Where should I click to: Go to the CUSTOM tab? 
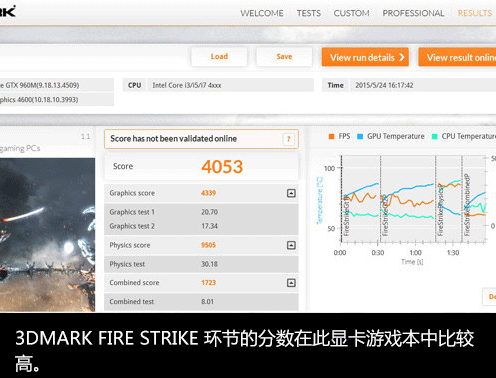point(351,13)
